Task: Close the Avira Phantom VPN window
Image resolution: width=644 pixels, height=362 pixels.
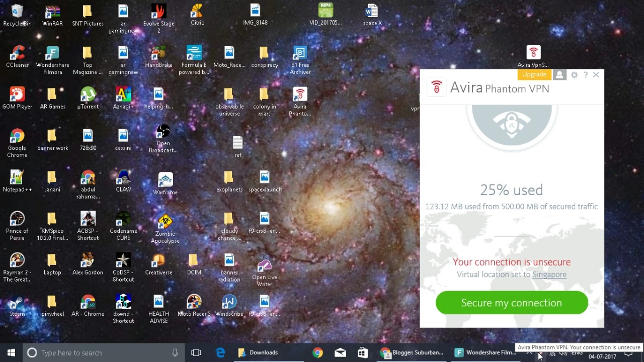Action: click(x=596, y=75)
